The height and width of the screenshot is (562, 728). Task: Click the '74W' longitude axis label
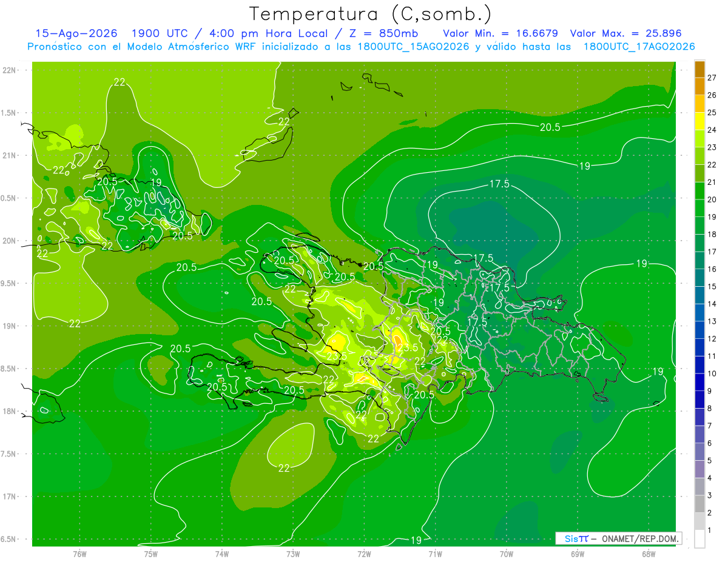point(222,554)
